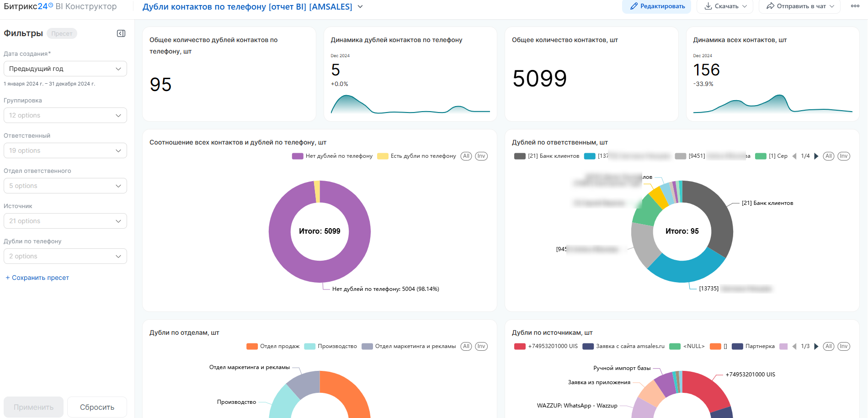868x418 pixels.
Task: Toggle the yellow Есть дубли по телефону legend entry
Action: coord(416,156)
